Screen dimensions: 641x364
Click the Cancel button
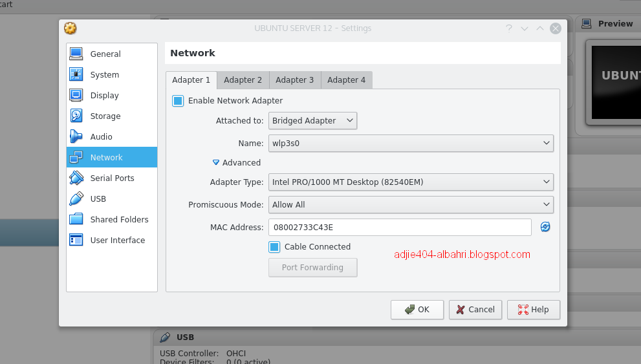[x=475, y=310]
